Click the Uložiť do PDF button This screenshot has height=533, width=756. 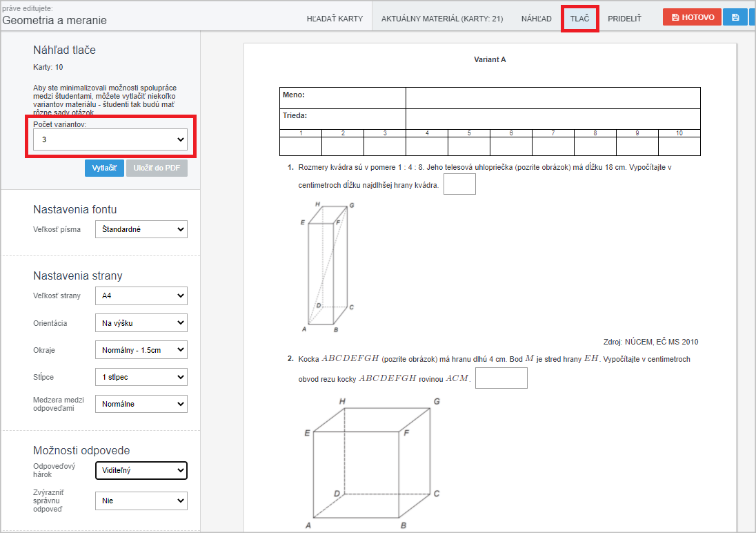pos(157,168)
